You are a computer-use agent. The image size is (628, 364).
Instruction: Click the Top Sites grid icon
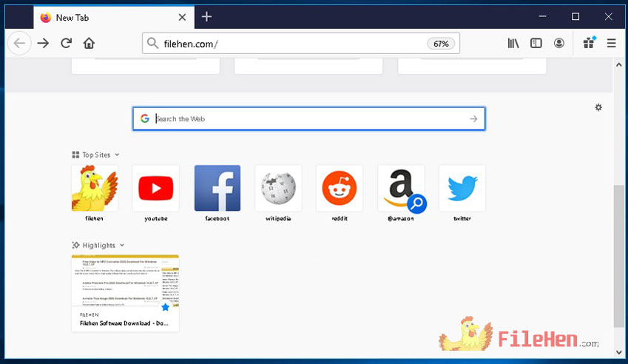(75, 155)
